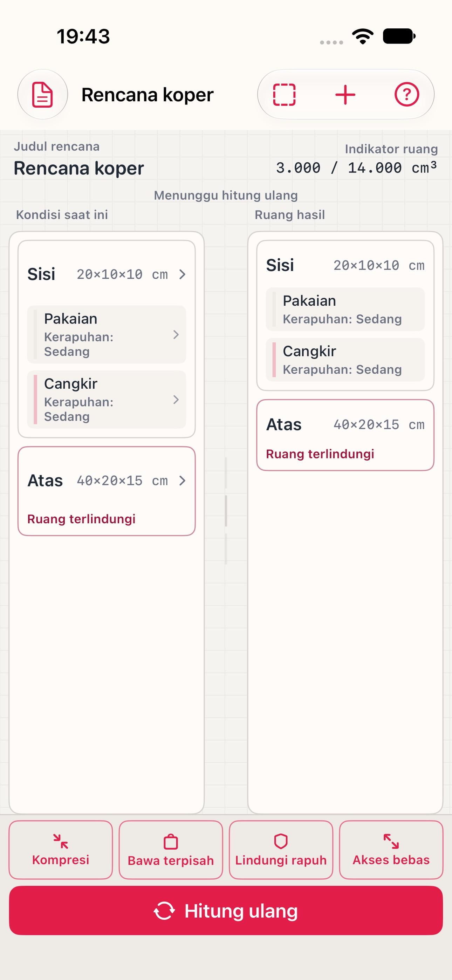Open the Atas row chevron in Kondisi saat ini
This screenshot has width=452, height=980.
pos(182,481)
